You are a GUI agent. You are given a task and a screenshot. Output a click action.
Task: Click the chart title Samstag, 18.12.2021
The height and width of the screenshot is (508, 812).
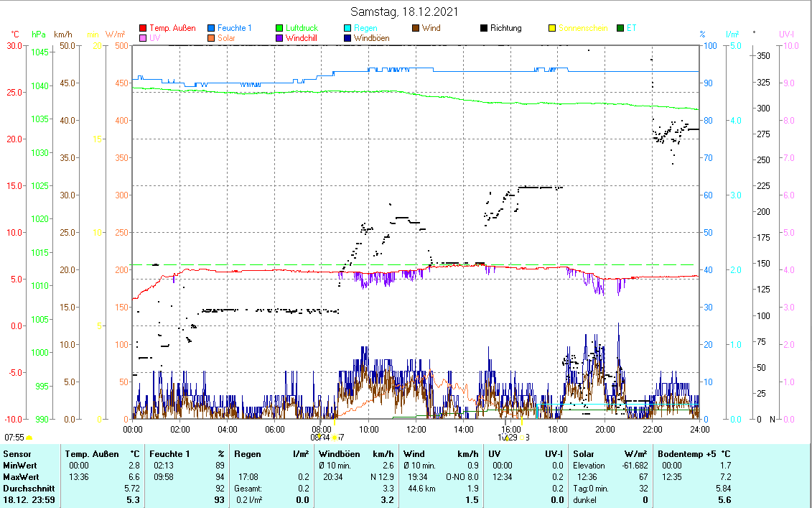(x=405, y=11)
